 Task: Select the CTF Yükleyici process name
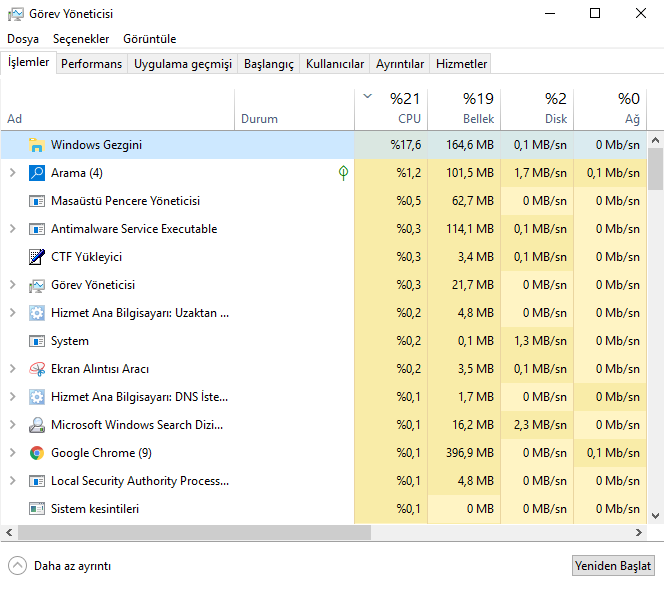[86, 257]
